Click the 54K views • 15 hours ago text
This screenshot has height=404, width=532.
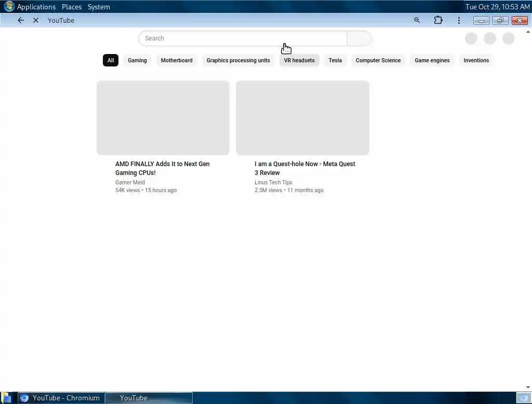point(146,190)
